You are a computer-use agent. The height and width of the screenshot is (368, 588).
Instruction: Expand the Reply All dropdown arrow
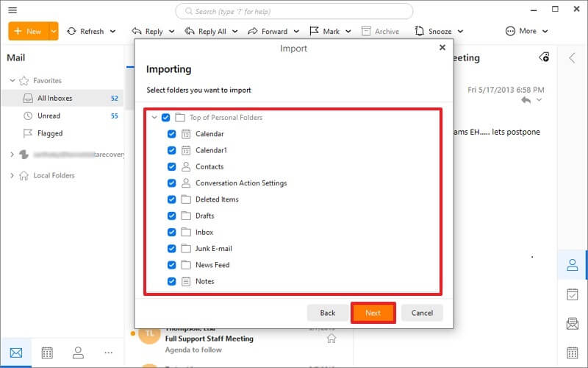click(x=234, y=32)
